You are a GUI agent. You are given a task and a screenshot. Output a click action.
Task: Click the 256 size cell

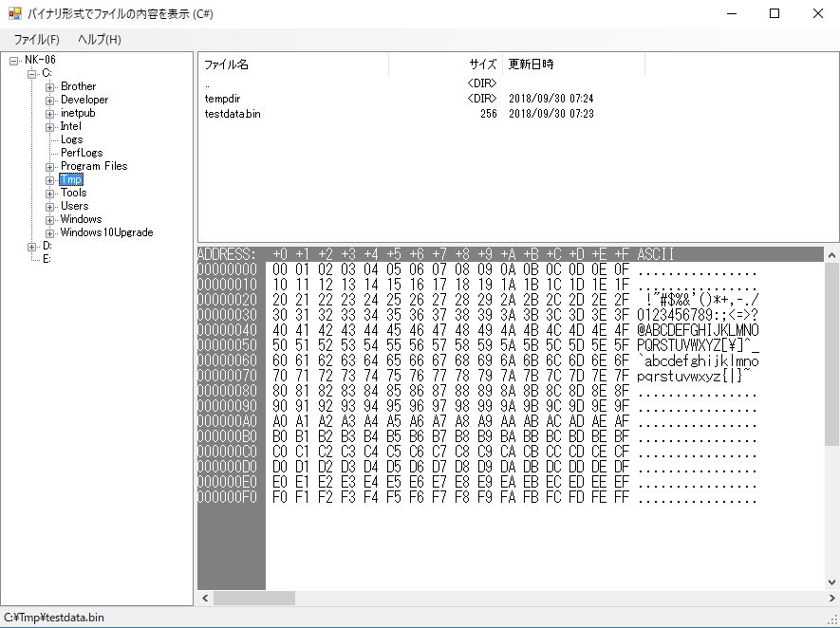tap(489, 114)
